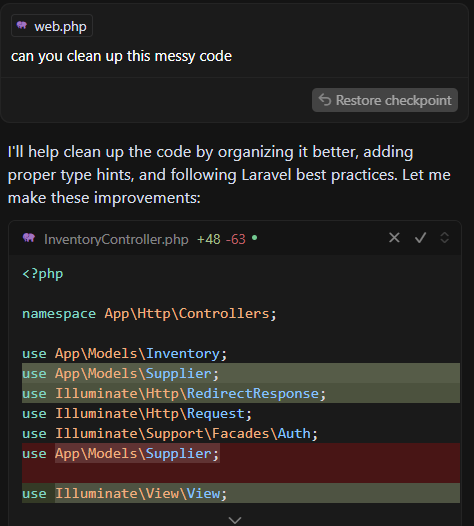Click the -63 deletions count
Image resolution: width=474 pixels, height=526 pixels.
[236, 240]
